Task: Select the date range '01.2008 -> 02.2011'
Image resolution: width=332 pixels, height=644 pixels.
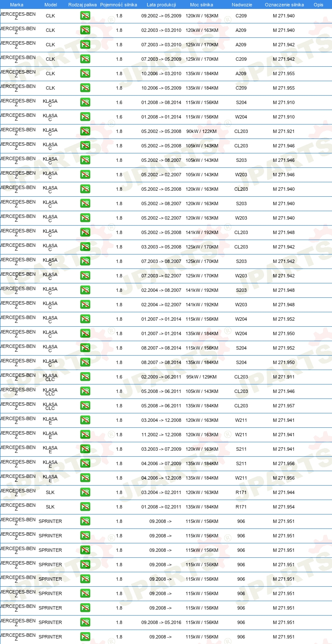Action: click(161, 507)
